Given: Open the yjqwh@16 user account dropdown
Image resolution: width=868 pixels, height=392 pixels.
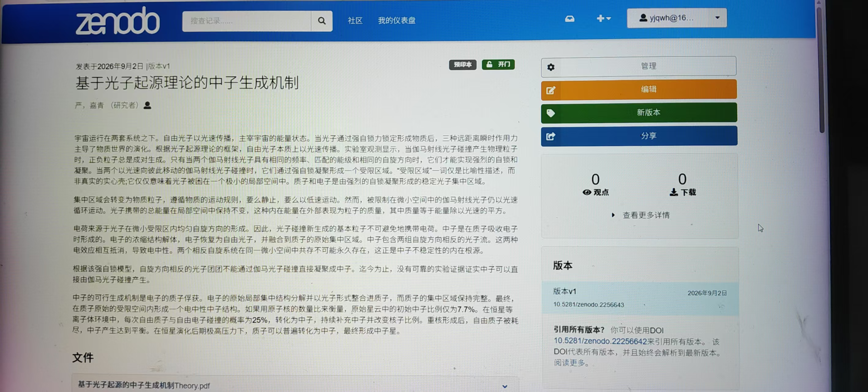Looking at the screenshot, I should click(x=677, y=18).
